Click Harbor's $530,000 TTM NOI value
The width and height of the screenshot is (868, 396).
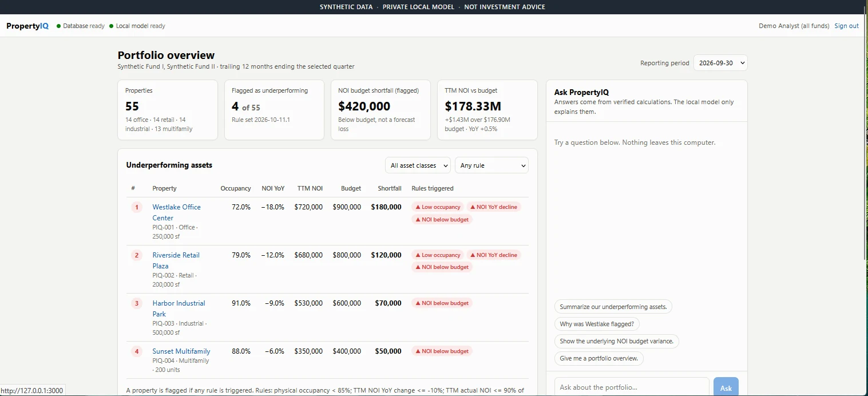click(x=308, y=303)
